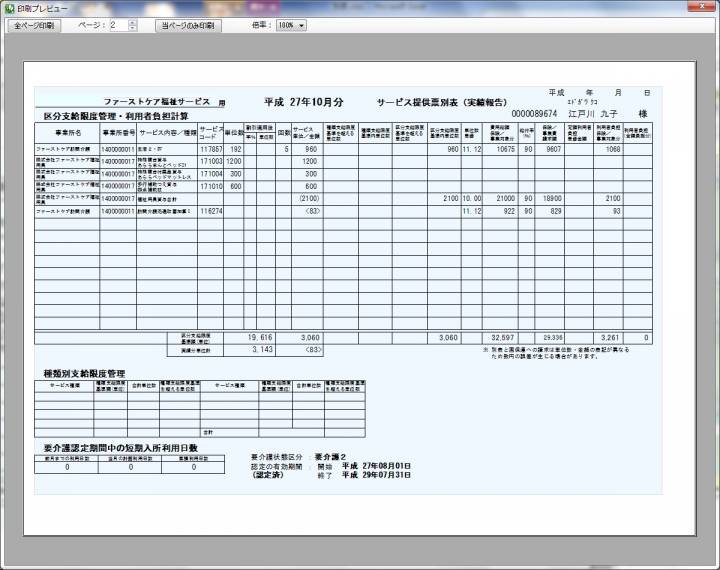Click the start date 平成 27年08月01日
Image resolution: width=720 pixels, height=570 pixels.
(x=376, y=465)
